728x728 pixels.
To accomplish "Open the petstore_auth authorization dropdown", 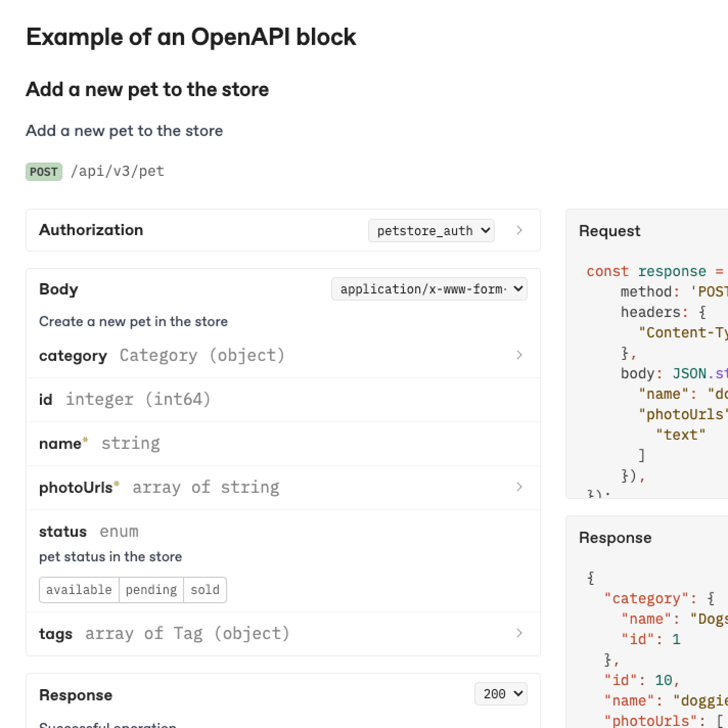I will (x=431, y=230).
